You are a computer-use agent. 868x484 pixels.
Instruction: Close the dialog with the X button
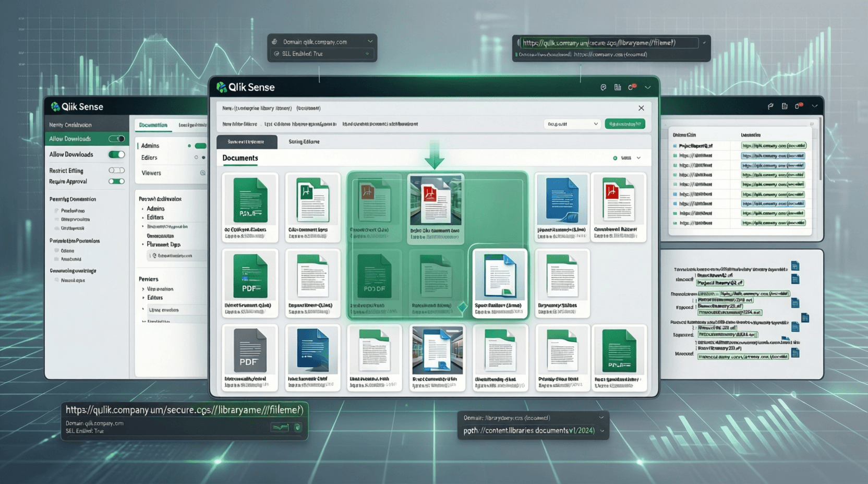click(641, 108)
